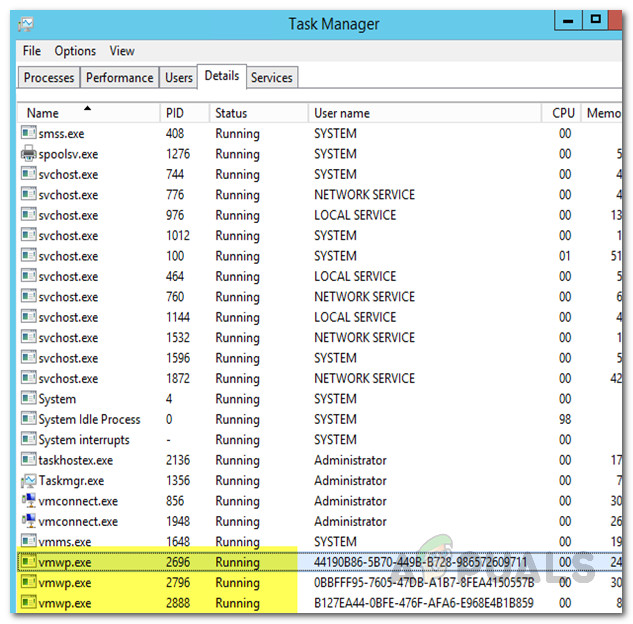Click the icon for svchost.exe PID 100
The height and width of the screenshot is (624, 633).
click(29, 255)
